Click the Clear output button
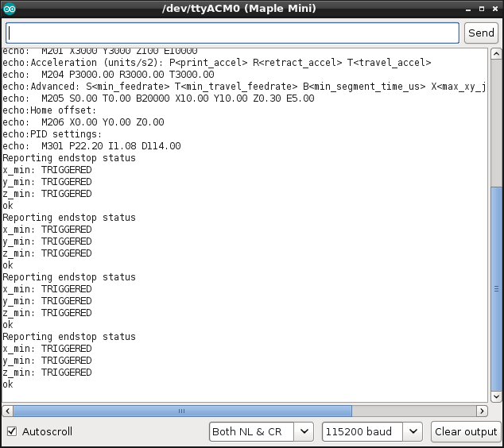504x448 pixels. 465,431
